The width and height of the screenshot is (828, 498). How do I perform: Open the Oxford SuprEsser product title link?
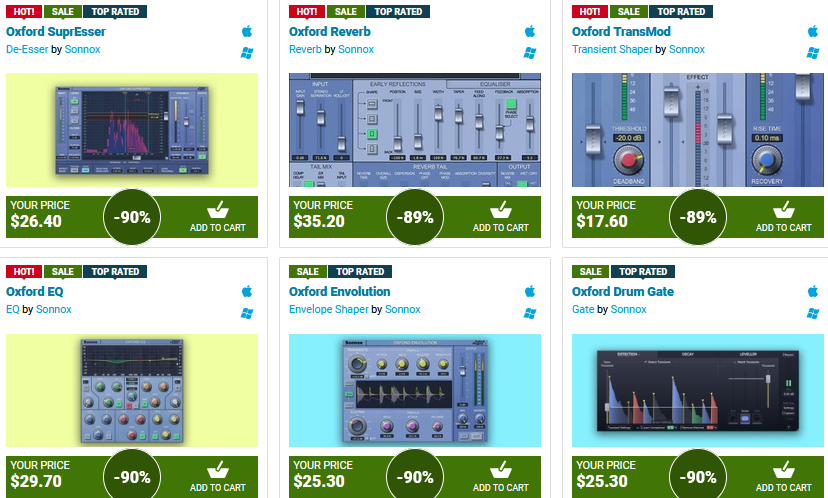pyautogui.click(x=55, y=32)
